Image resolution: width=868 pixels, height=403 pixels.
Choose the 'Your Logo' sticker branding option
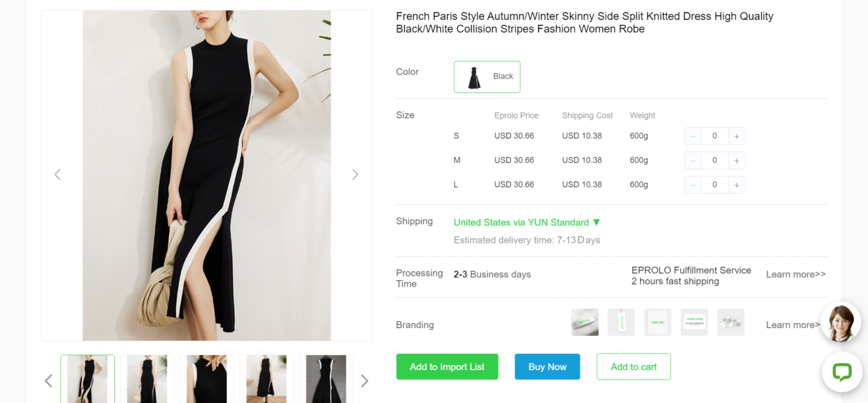click(x=657, y=322)
